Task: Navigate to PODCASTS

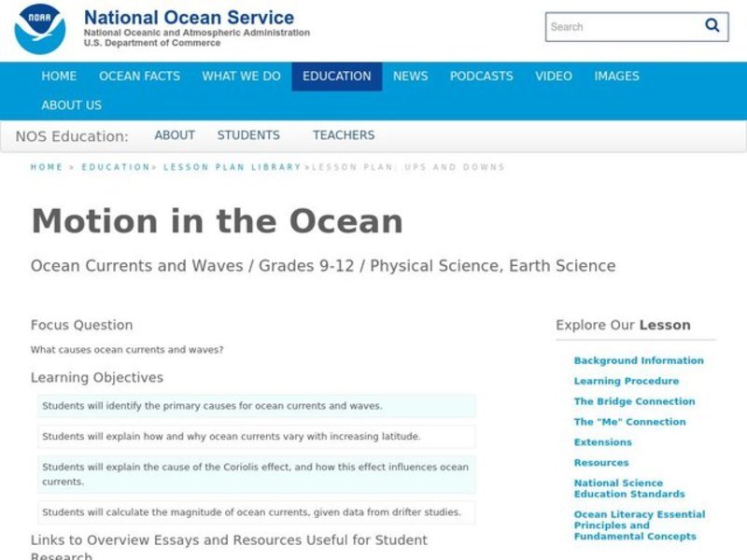Action: point(482,77)
